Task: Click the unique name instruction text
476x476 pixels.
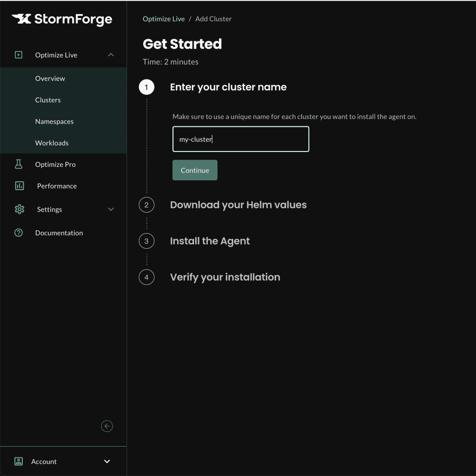Action: (x=294, y=117)
